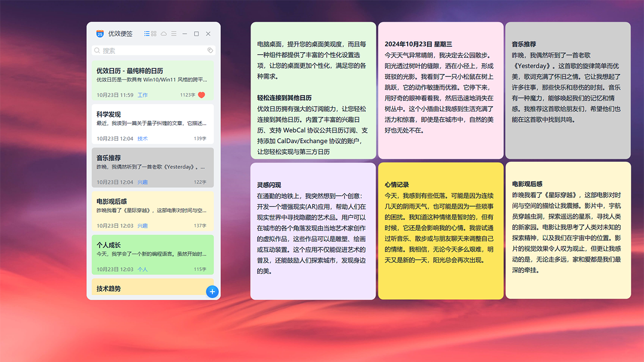The width and height of the screenshot is (644, 362).
Task: Focus the 搜索 search field
Action: (x=151, y=51)
